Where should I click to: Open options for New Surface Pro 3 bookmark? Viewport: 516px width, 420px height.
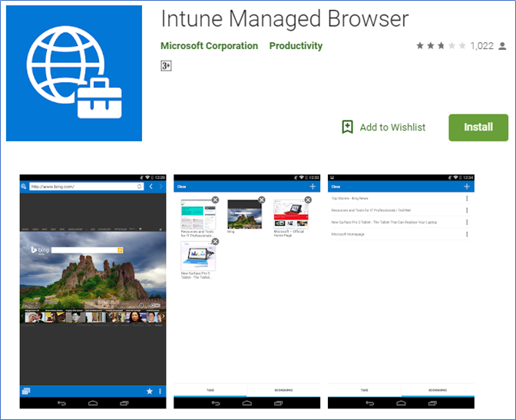click(467, 222)
